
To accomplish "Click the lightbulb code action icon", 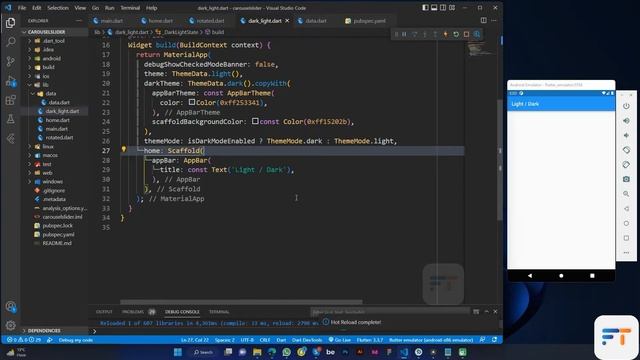I will [x=124, y=149].
